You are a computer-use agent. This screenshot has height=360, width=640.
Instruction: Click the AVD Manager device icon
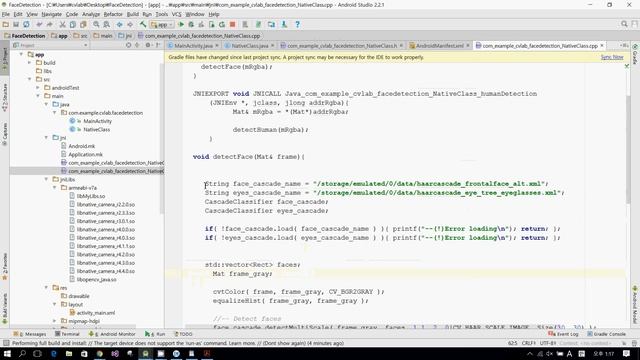coord(271,24)
